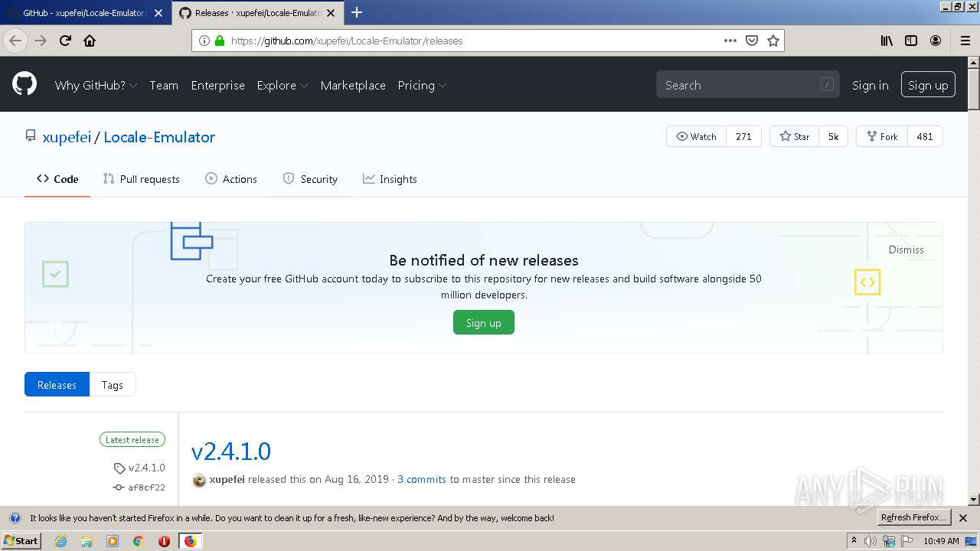This screenshot has width=980, height=551.
Task: Go back with the browser back arrow
Action: click(x=15, y=41)
